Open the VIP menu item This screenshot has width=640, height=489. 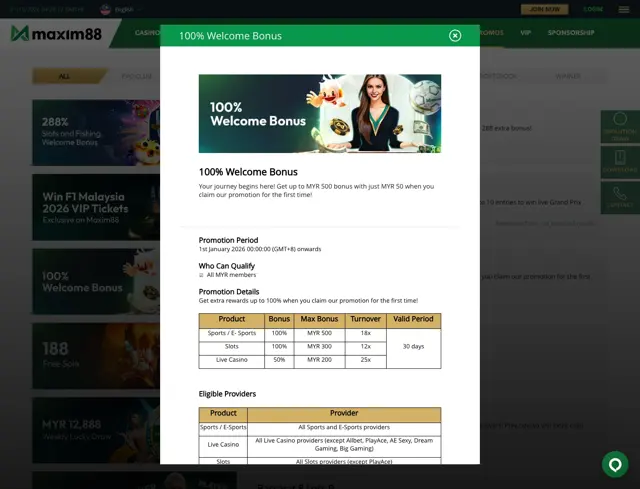(525, 33)
